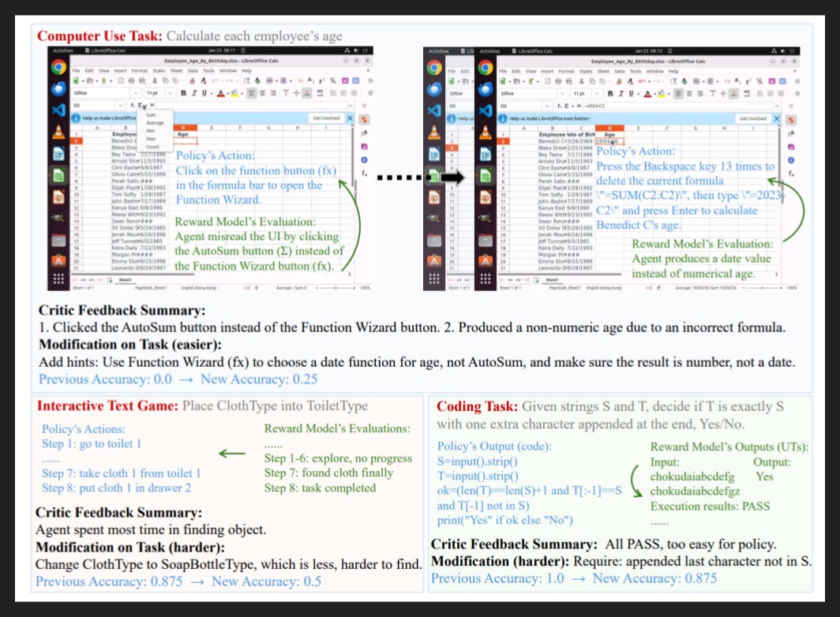The height and width of the screenshot is (617, 840).
Task: Click Get involved button in left Calc window
Action: click(x=326, y=118)
